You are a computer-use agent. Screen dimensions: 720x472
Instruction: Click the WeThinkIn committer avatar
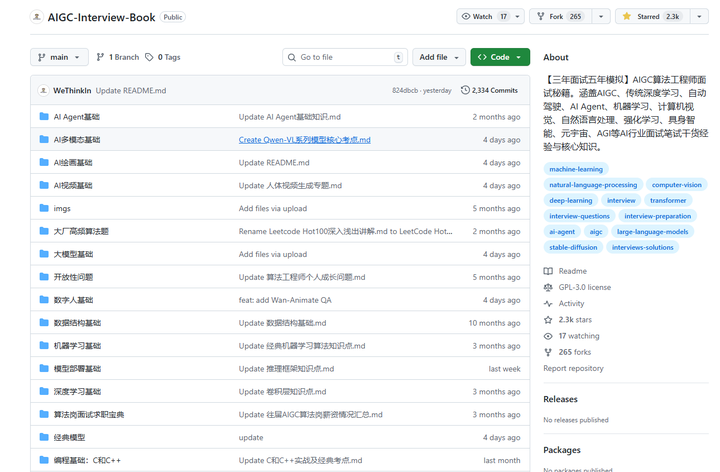click(x=43, y=90)
